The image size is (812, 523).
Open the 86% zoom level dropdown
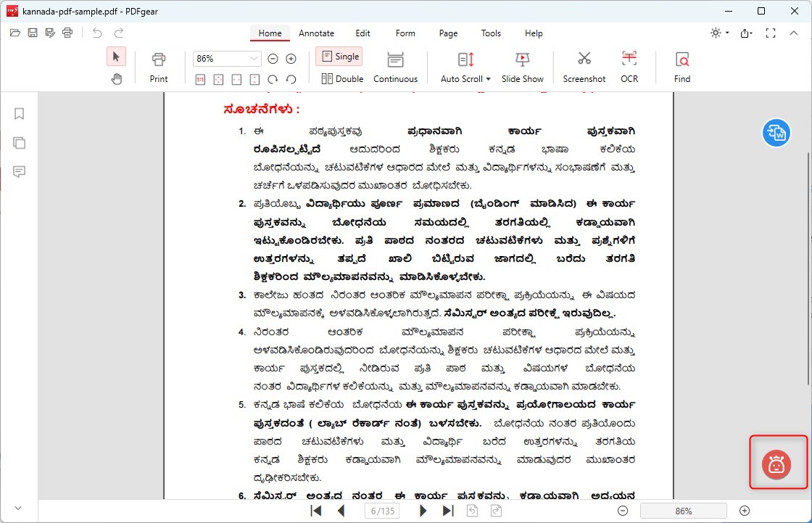pos(254,59)
